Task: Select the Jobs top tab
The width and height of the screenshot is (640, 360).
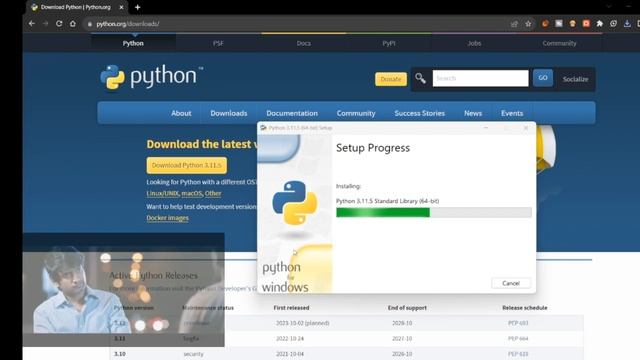Action: tap(474, 43)
